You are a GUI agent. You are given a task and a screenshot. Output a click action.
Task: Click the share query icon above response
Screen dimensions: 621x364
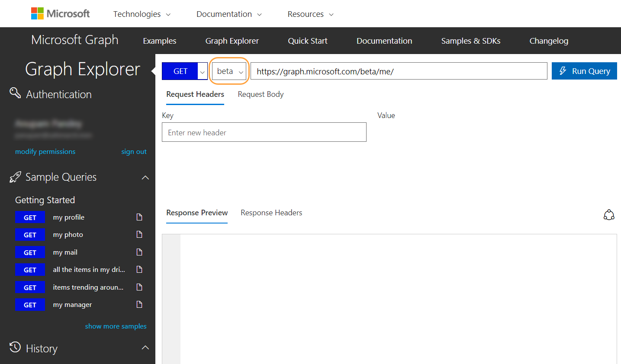609,215
